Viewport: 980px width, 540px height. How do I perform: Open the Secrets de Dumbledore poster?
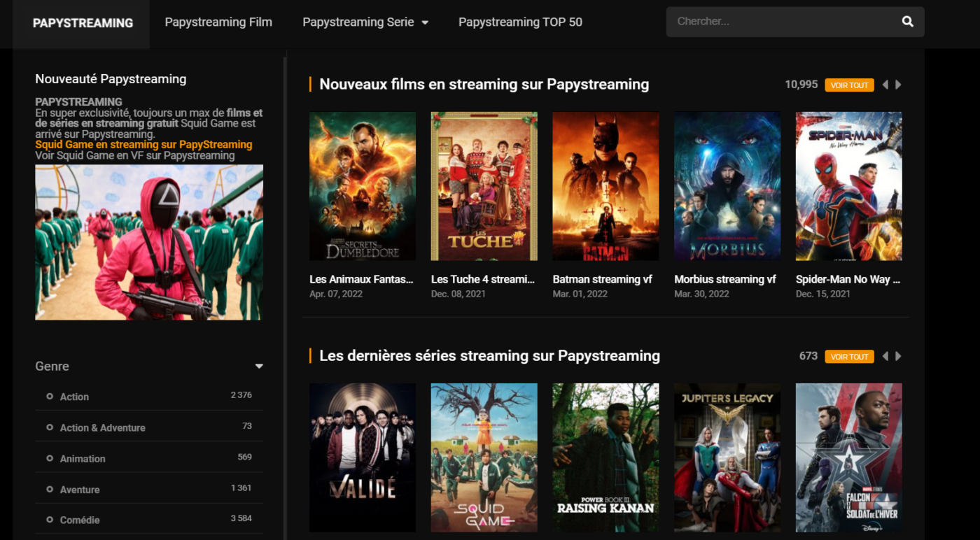[x=363, y=186]
